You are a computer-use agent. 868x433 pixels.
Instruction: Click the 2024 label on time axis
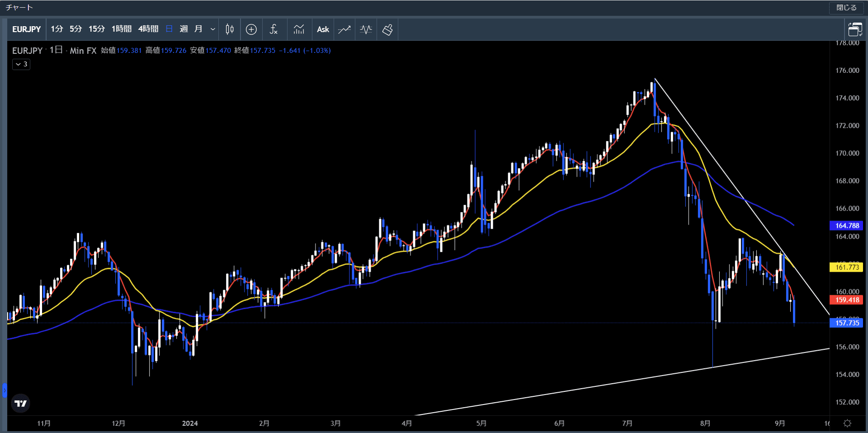(190, 424)
